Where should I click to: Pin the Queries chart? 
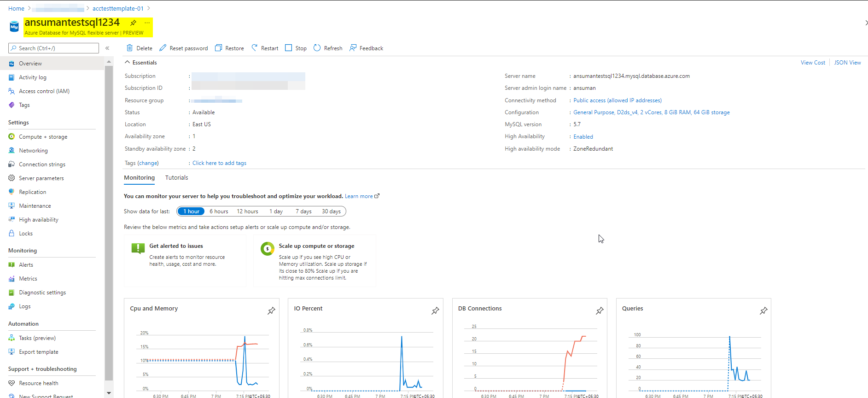click(763, 311)
